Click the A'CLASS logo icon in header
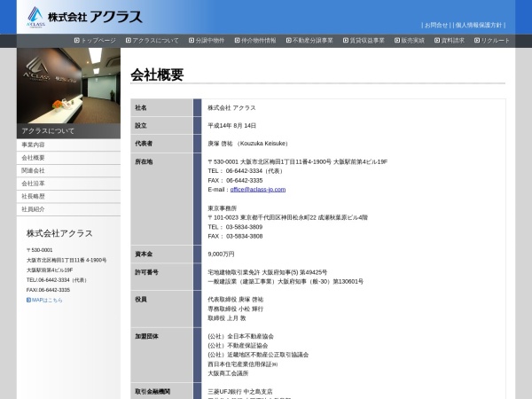This screenshot has height=399, width=532. coord(35,18)
